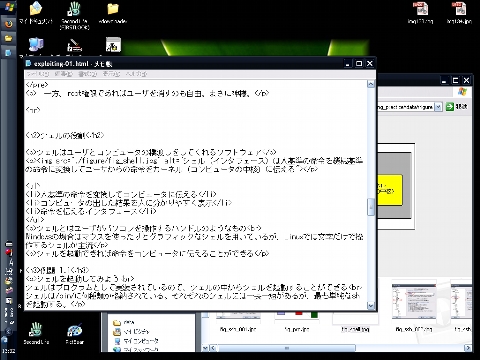The height and width of the screenshot is (360, 480).
Task: Click the yellow box in the Explorer preview image
Action: 390,190
